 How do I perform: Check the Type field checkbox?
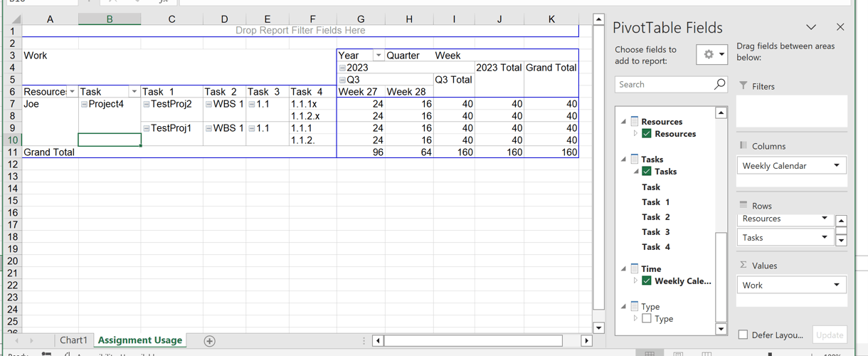click(647, 319)
